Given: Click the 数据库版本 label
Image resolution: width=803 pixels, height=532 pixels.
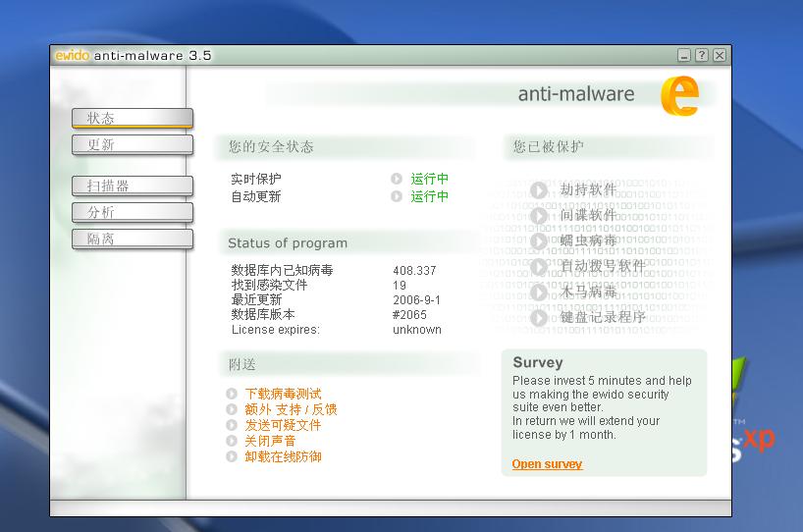Looking at the screenshot, I should point(263,315).
